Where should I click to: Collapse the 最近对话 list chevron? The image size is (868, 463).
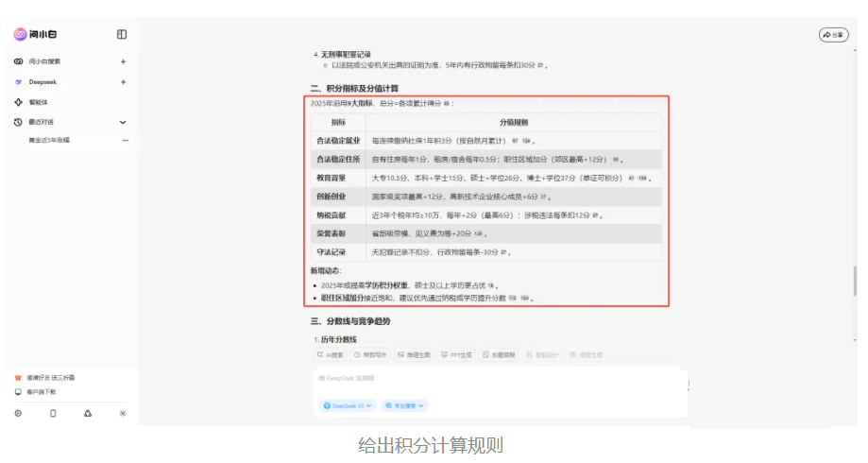(x=123, y=123)
